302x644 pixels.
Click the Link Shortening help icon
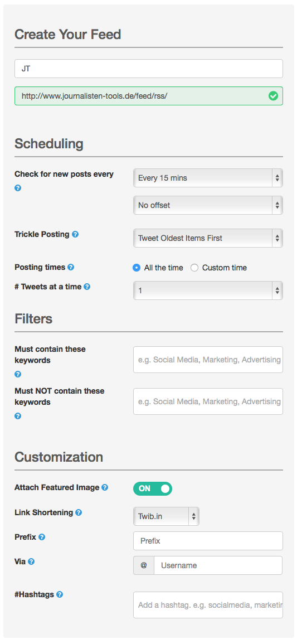[x=79, y=512]
